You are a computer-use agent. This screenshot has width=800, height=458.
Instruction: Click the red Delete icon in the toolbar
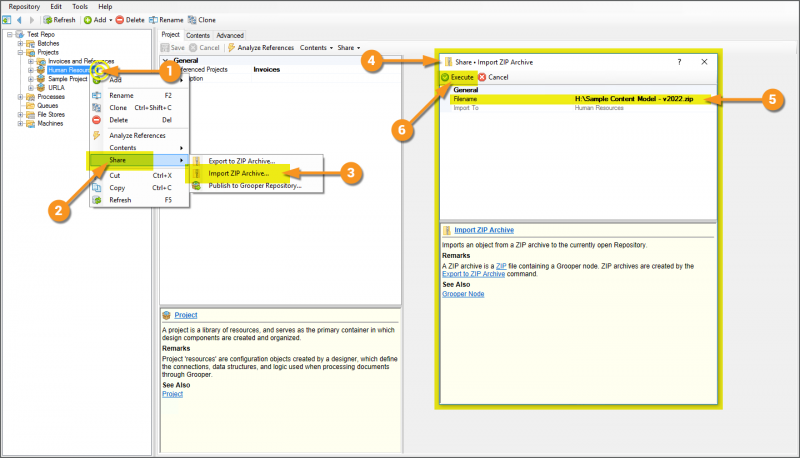[121, 20]
